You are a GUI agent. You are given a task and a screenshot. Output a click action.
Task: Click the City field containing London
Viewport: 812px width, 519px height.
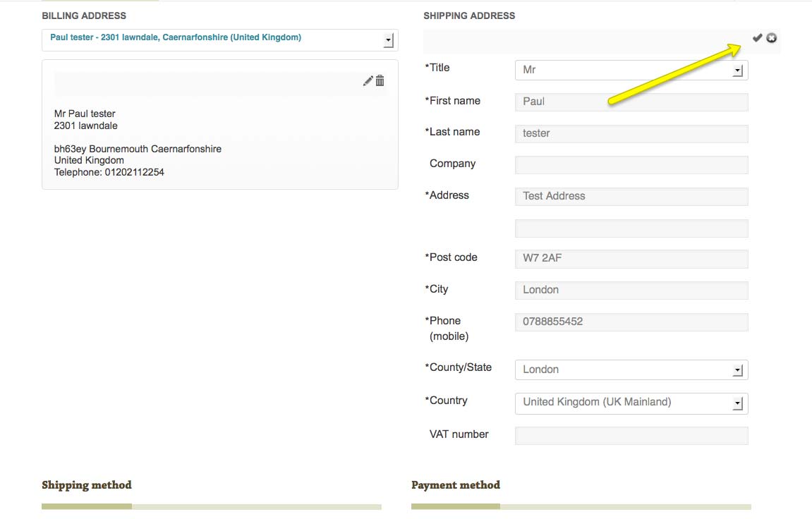pos(631,291)
